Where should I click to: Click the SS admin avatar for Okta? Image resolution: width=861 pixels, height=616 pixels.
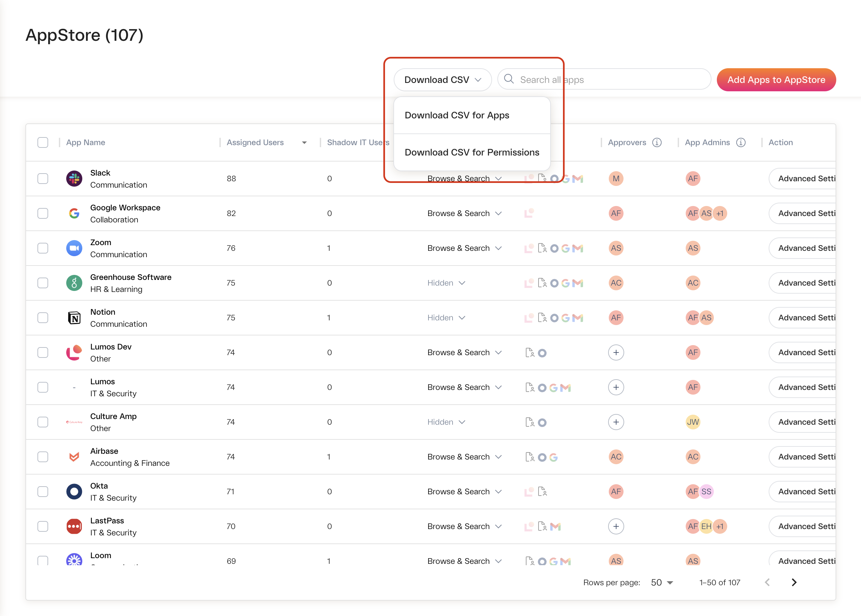pyautogui.click(x=706, y=492)
